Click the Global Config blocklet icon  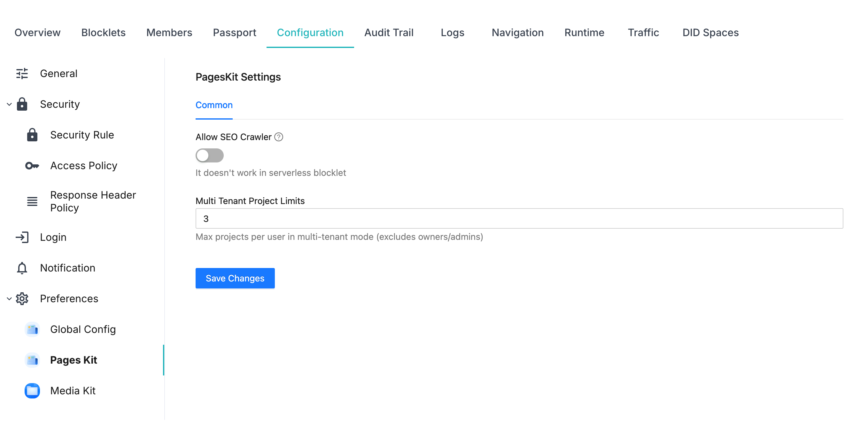tap(32, 329)
